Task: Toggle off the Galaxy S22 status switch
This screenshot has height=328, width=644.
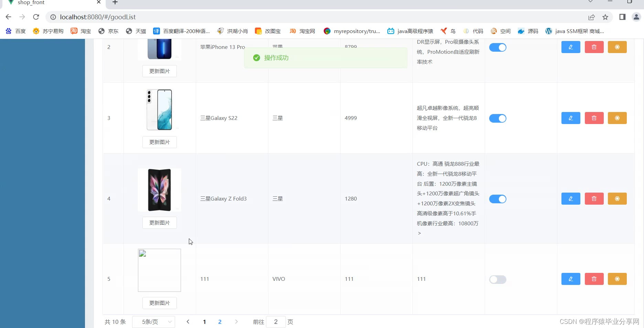Action: [x=498, y=119]
